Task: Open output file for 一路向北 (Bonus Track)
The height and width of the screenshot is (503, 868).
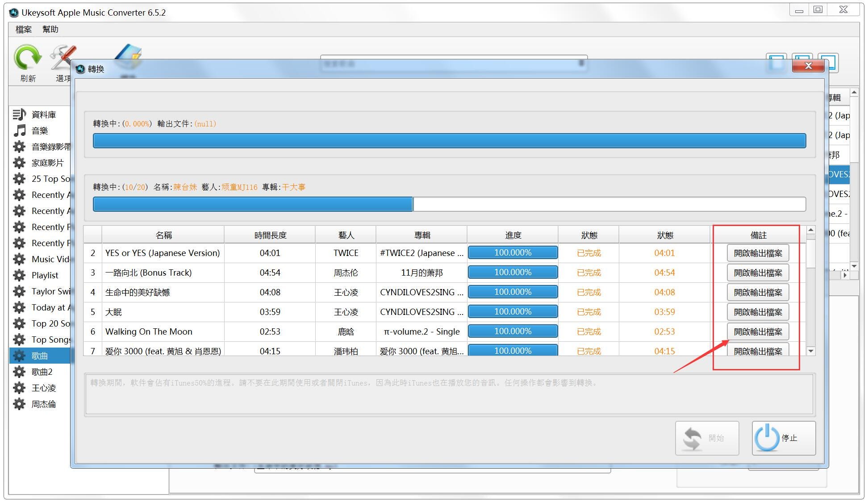Action: [758, 272]
